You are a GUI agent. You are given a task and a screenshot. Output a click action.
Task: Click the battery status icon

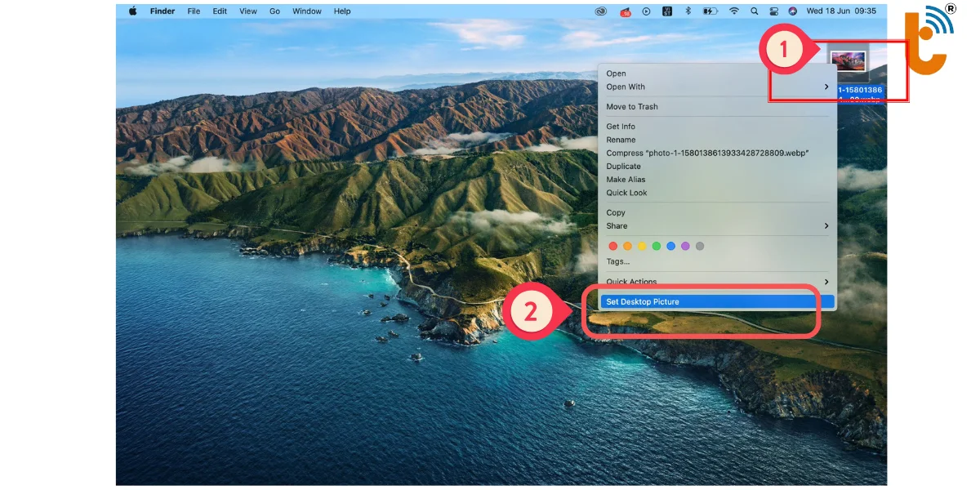[x=710, y=11]
